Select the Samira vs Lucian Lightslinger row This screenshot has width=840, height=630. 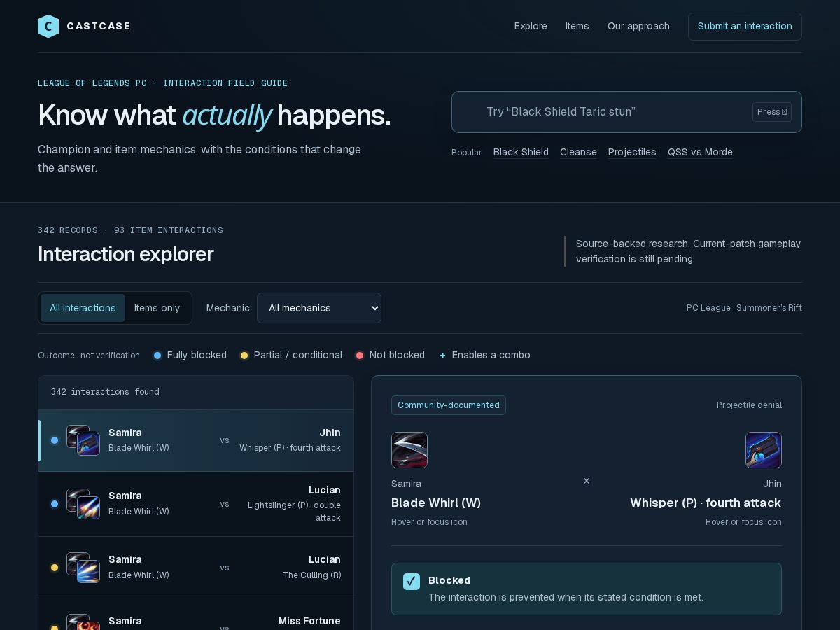196,504
